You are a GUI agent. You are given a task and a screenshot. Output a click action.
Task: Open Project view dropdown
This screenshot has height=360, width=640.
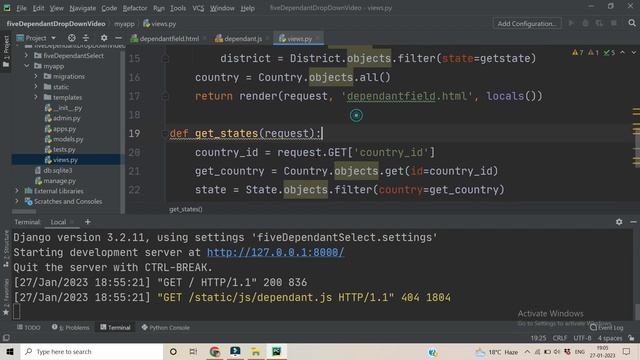[36, 38]
